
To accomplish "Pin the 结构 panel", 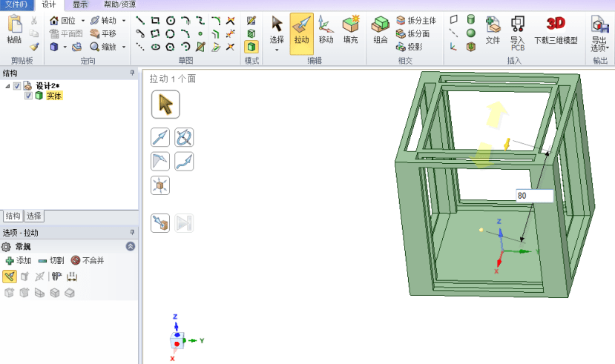I will click(x=132, y=73).
